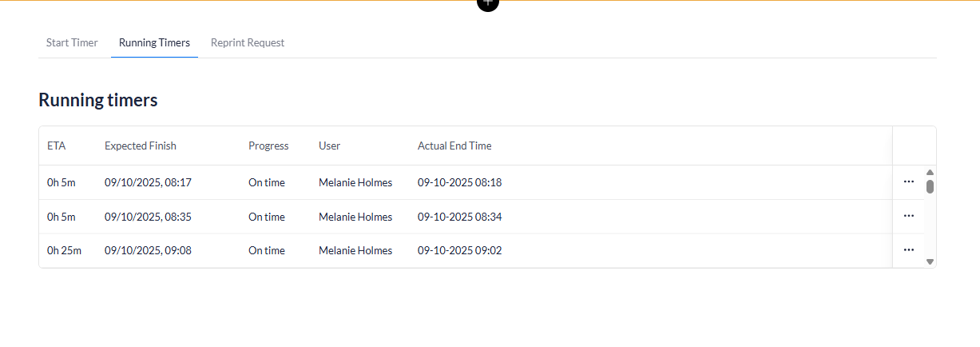
Task: Click Melanie Holmes in the 09:08 row
Action: point(355,250)
